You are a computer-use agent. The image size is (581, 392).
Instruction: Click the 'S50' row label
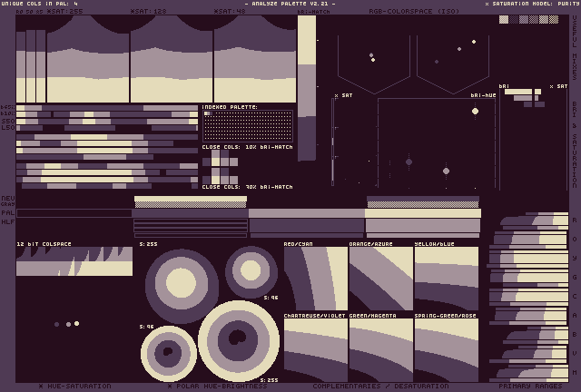click(8, 122)
